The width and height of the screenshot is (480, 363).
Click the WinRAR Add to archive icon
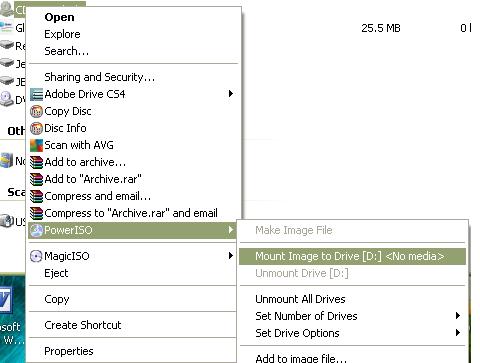pos(36,162)
